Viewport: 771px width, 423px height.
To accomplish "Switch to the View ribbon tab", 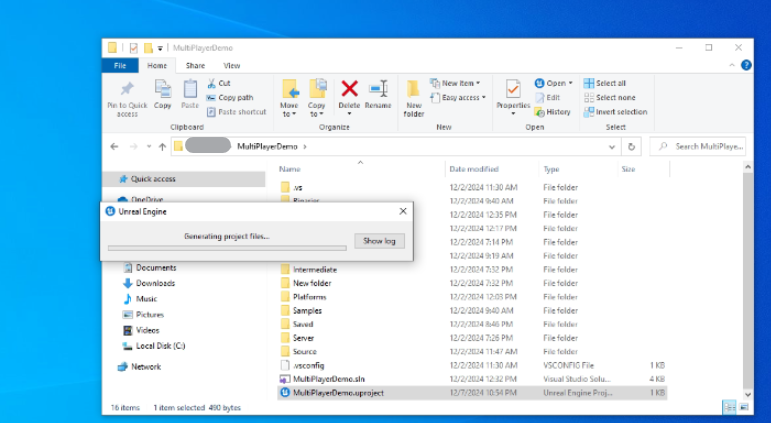I will [x=231, y=65].
